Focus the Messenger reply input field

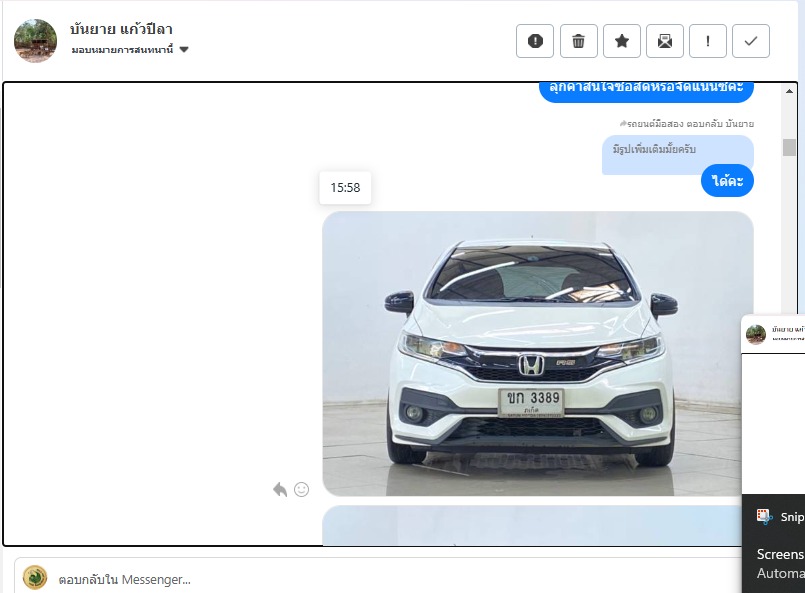[x=380, y=579]
